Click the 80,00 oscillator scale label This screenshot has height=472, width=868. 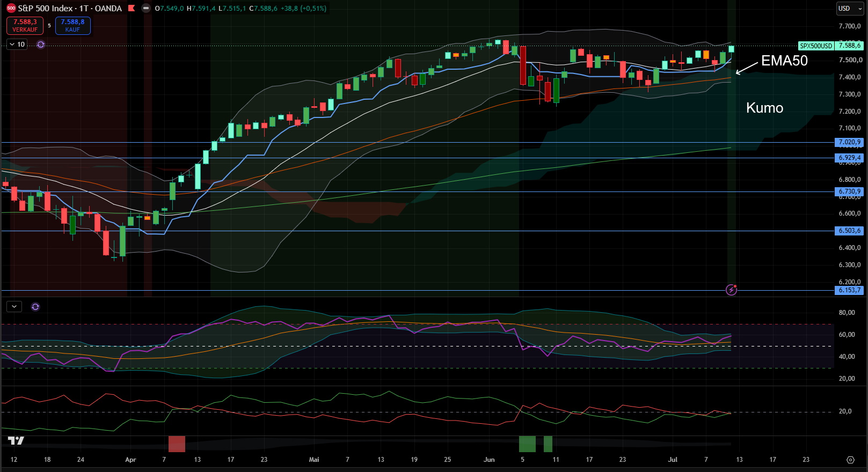click(x=847, y=313)
